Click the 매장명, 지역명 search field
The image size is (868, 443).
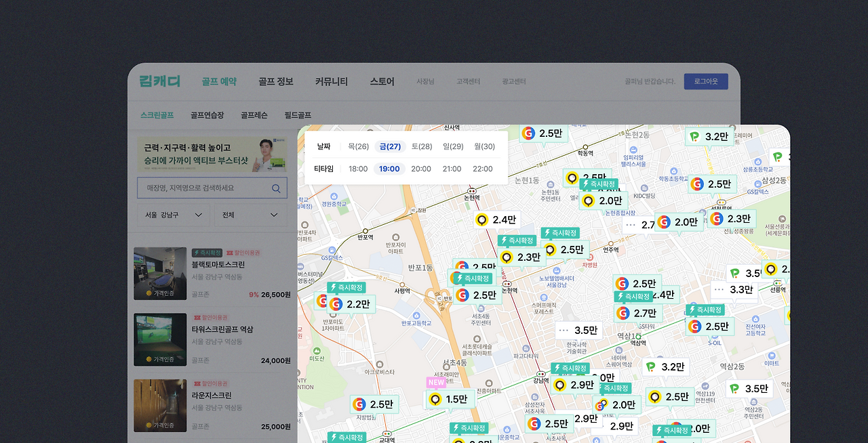[212, 188]
